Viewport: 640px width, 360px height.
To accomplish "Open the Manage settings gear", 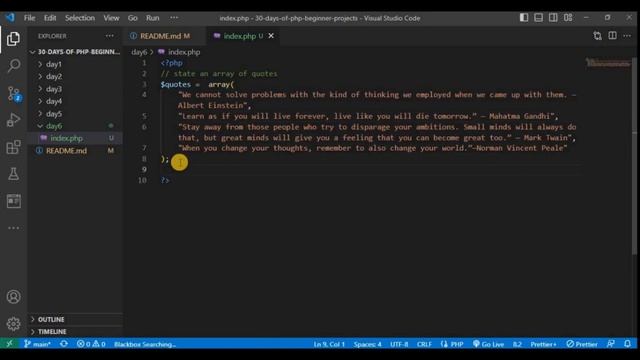I will coord(13,324).
